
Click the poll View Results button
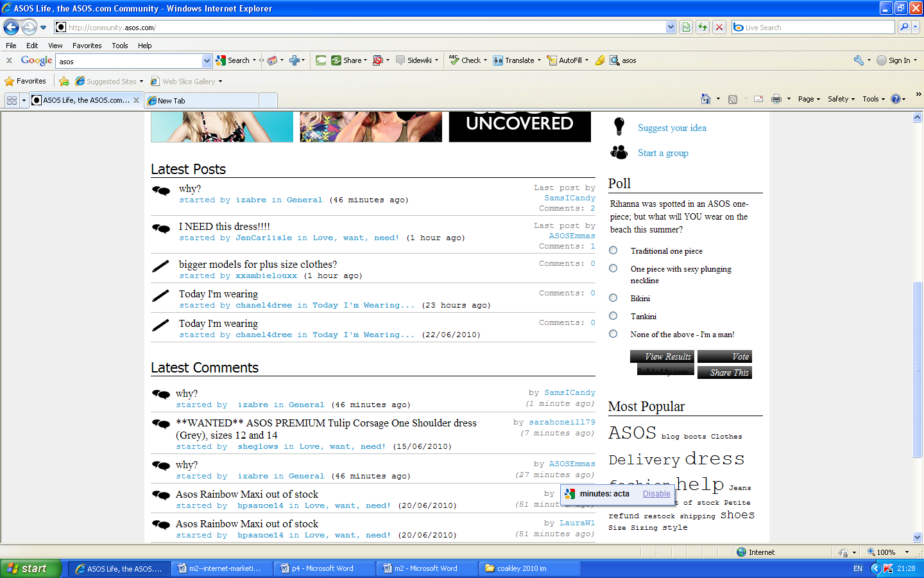[662, 356]
